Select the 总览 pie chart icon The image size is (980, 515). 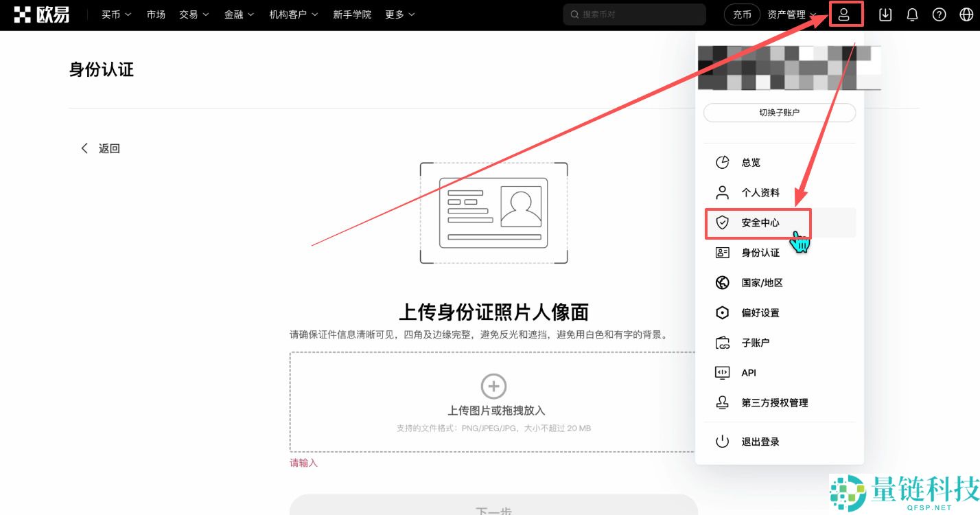722,162
